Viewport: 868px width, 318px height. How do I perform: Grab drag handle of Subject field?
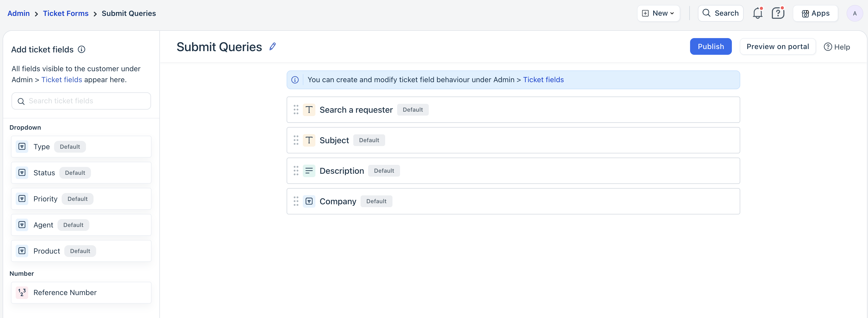pyautogui.click(x=296, y=140)
